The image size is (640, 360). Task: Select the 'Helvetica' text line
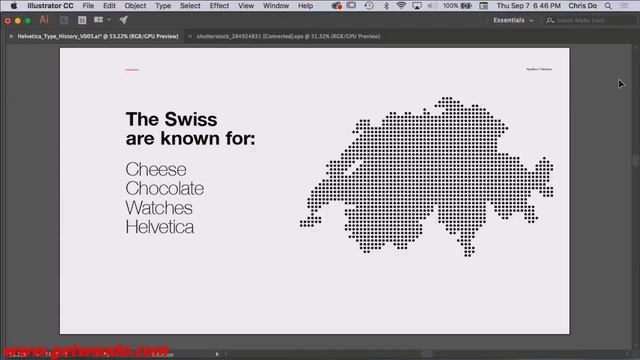160,227
